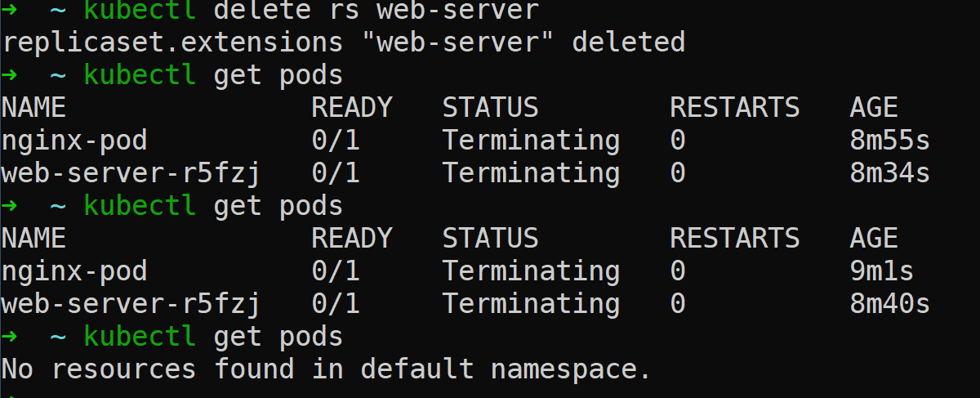Click the age value 8m34s
Image resolution: width=980 pixels, height=398 pixels.
point(889,173)
